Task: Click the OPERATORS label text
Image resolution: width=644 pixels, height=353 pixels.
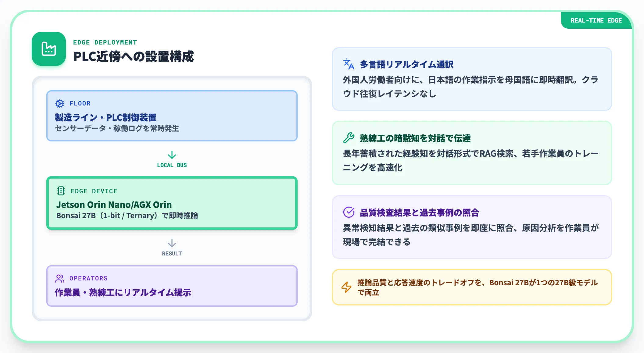Action: coord(88,278)
